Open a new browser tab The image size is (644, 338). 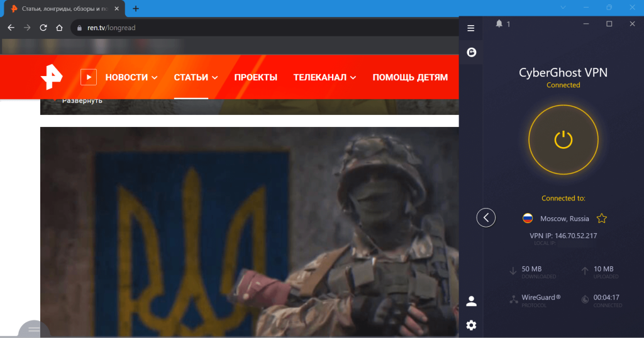pos(136,9)
